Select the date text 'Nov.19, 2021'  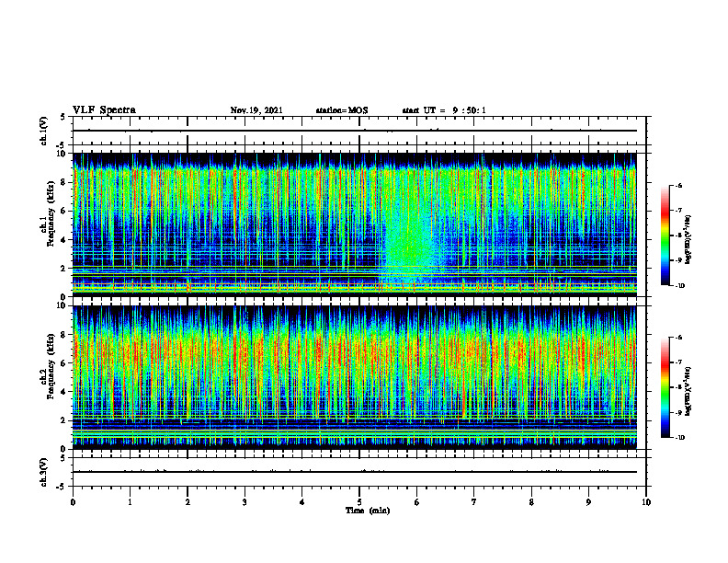[256, 110]
